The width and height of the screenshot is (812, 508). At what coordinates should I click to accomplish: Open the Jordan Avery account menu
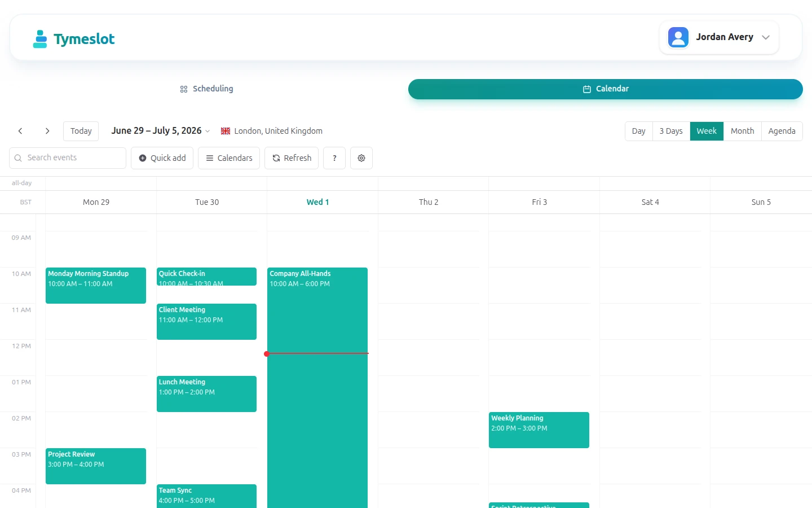tap(719, 37)
